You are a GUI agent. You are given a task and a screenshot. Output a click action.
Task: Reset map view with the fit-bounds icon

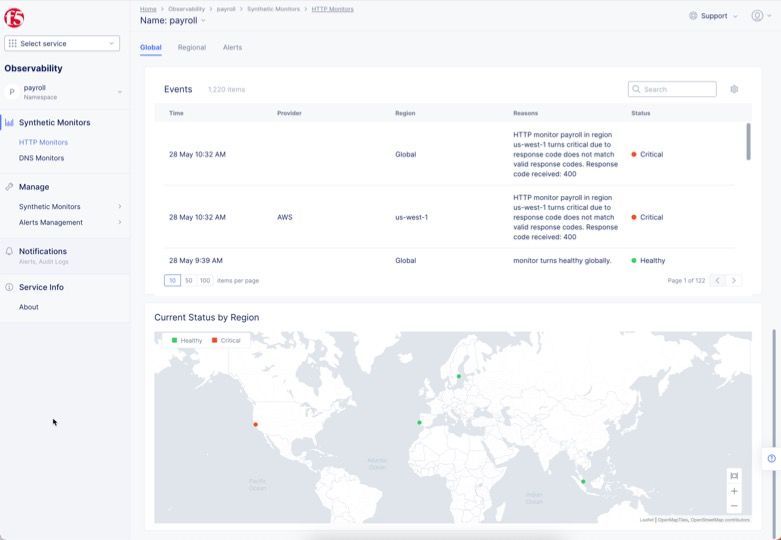point(734,476)
